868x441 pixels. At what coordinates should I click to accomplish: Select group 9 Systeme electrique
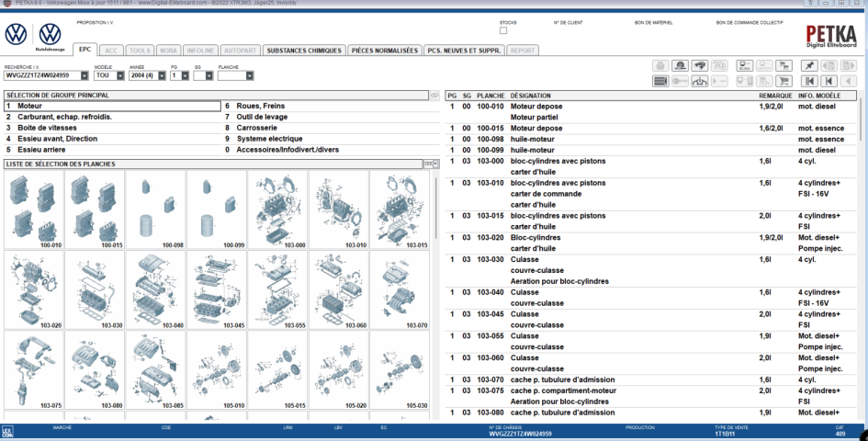pos(331,139)
